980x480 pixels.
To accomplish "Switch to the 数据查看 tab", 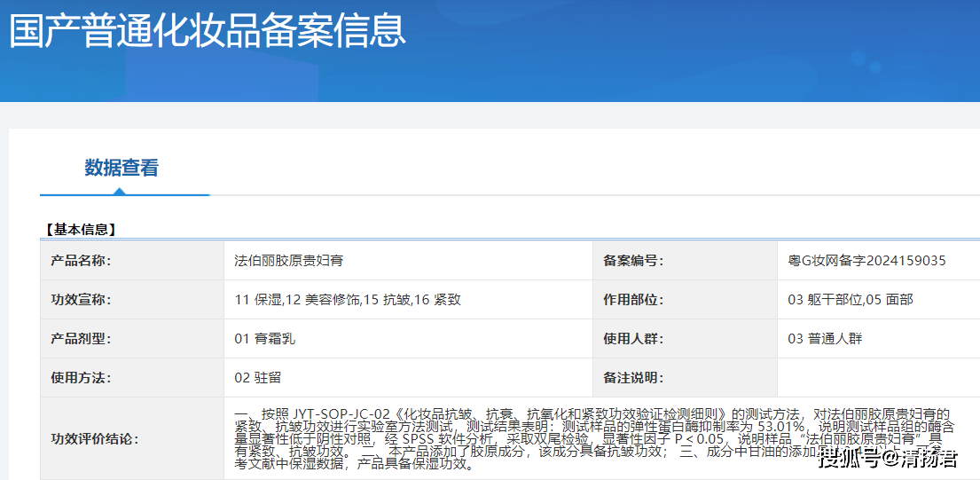I will point(122,168).
